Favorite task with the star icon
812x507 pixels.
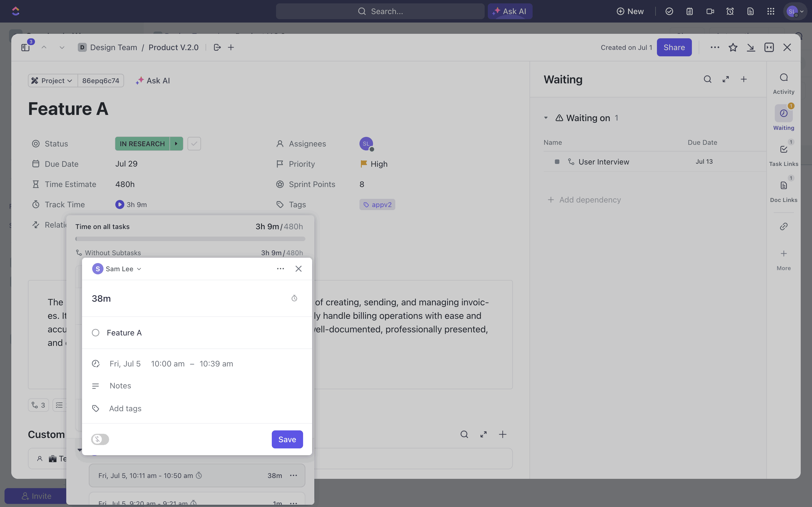733,47
